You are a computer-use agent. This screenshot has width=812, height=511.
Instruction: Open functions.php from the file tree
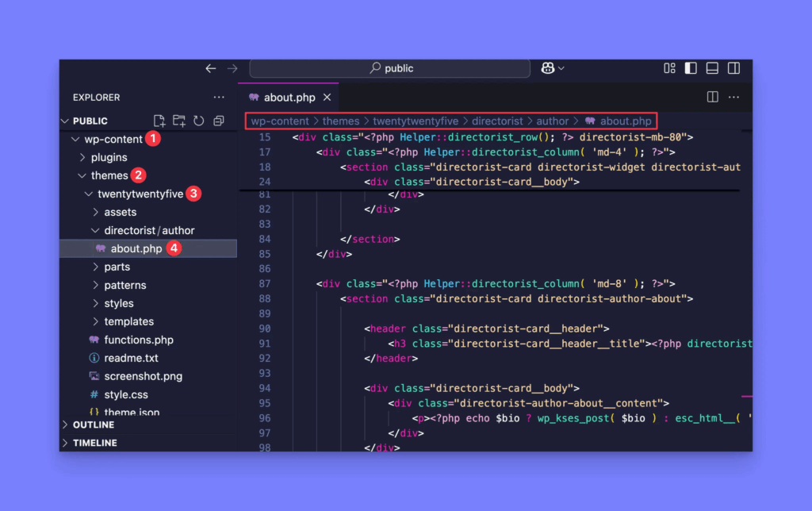click(138, 340)
